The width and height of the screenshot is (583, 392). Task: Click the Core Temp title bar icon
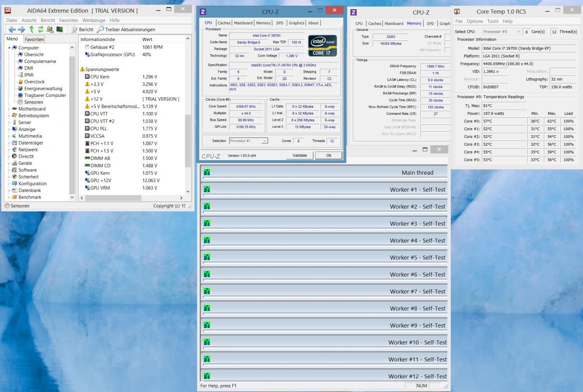[x=457, y=11]
